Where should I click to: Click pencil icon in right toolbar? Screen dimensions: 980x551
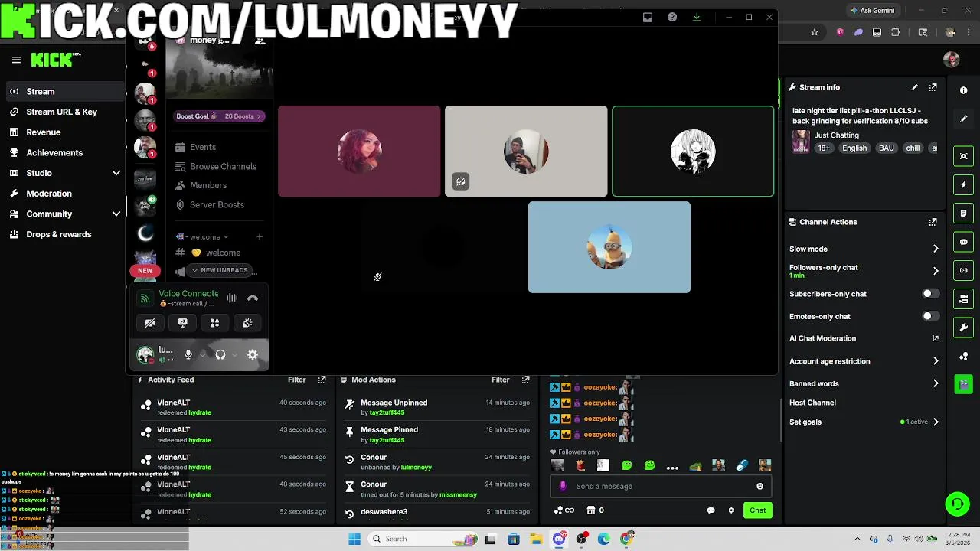point(963,119)
